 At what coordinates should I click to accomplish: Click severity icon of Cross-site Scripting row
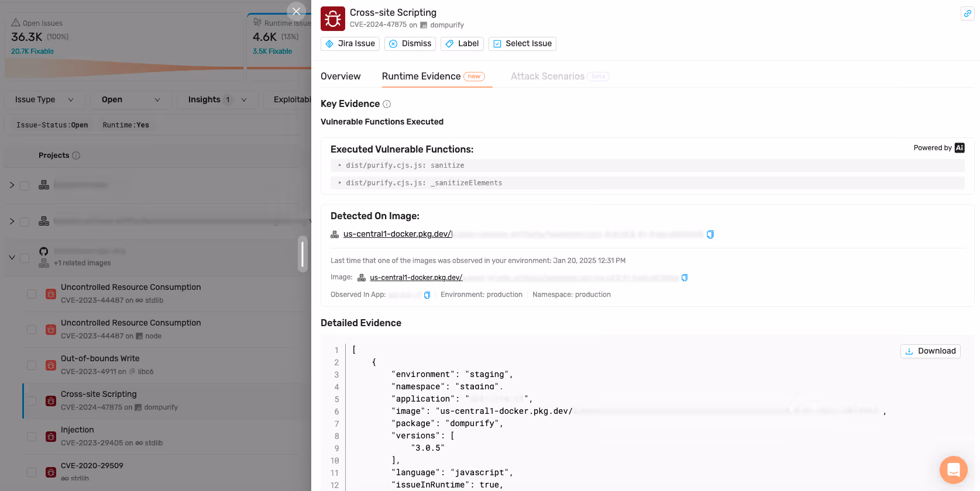51,401
